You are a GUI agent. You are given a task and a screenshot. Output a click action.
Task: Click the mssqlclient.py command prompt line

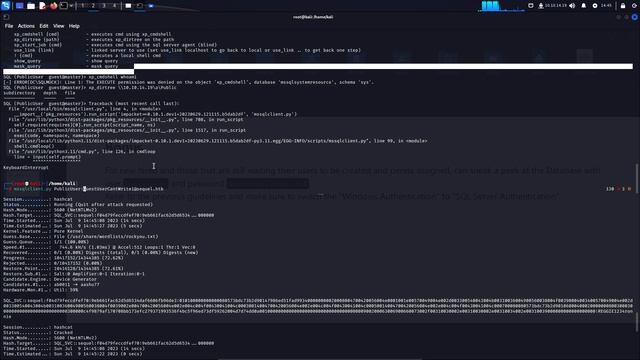tap(83, 189)
